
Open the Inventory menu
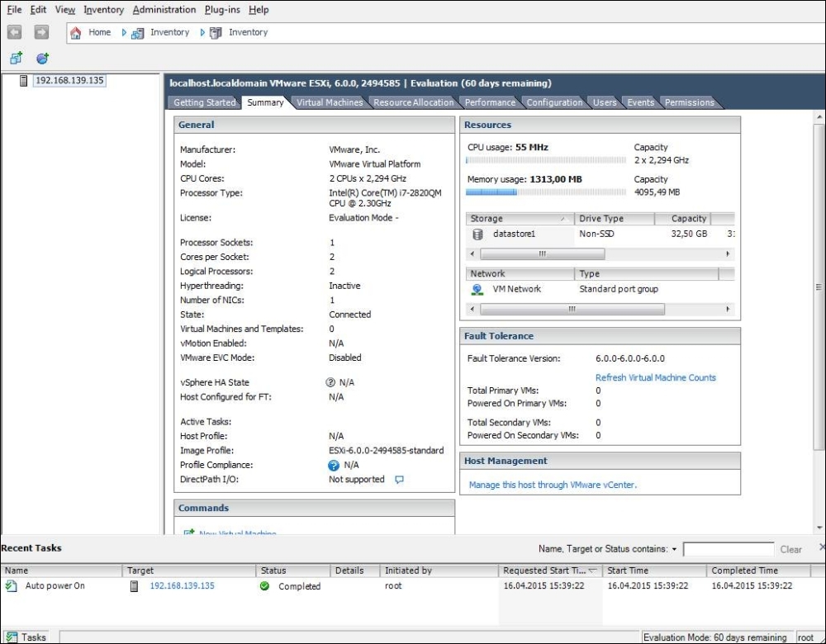coord(104,9)
